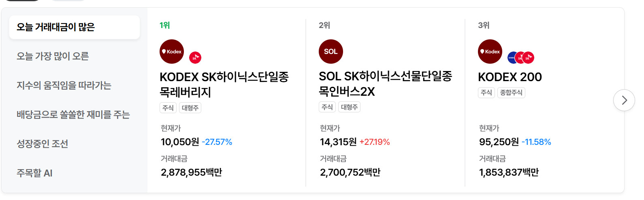Click the 종합주식 tag under KODEX 200

tap(511, 92)
